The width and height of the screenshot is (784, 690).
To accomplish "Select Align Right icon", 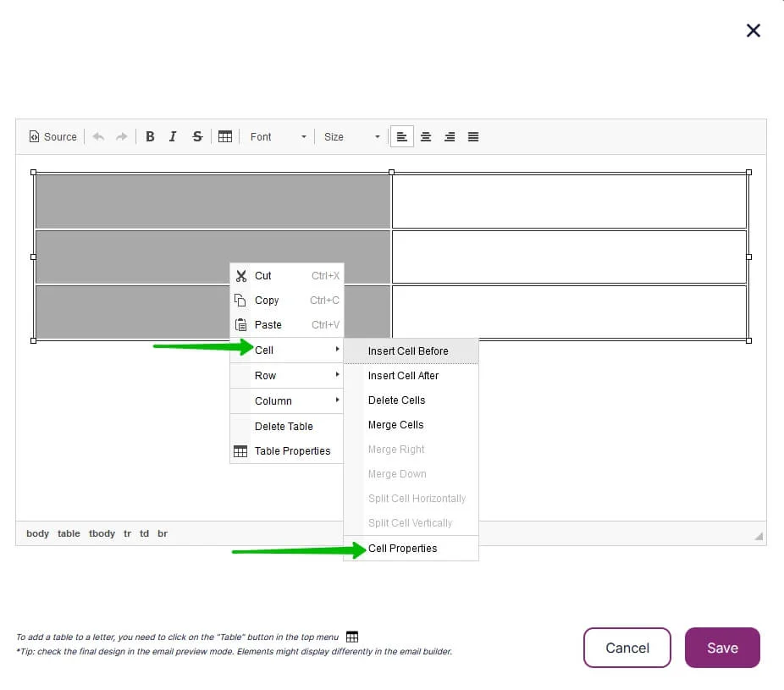I will tap(450, 136).
